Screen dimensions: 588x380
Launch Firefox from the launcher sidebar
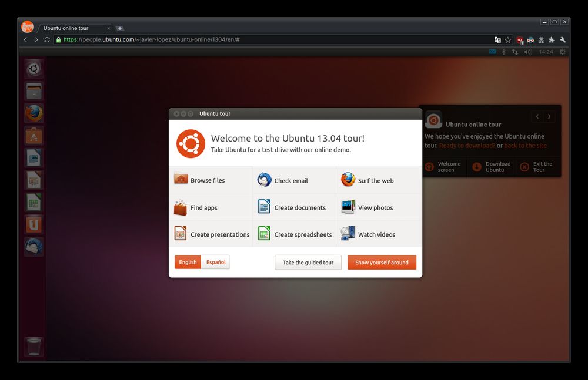(x=34, y=113)
